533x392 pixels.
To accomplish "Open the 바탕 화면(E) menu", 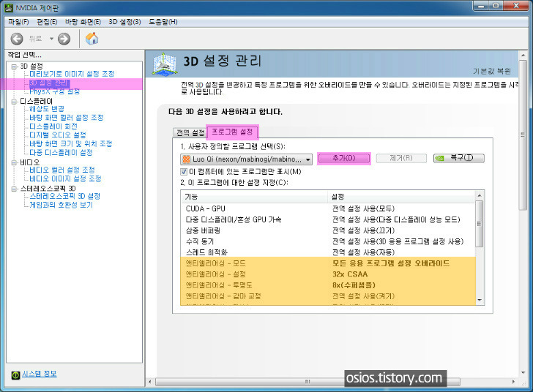I will coord(83,22).
